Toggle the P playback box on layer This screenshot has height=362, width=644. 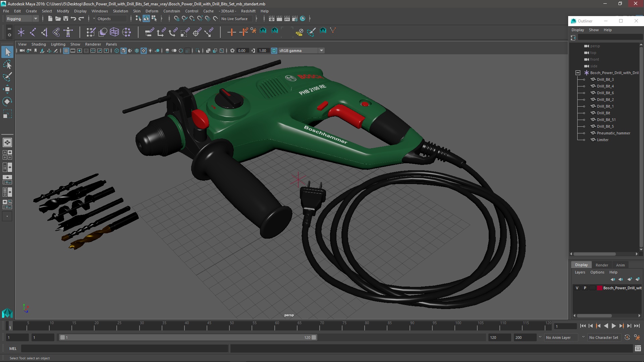tap(585, 288)
